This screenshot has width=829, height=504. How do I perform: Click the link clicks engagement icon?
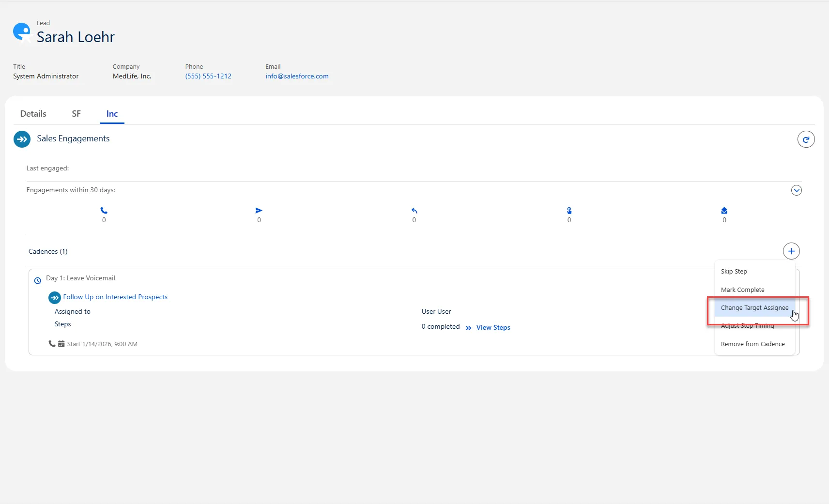click(569, 211)
